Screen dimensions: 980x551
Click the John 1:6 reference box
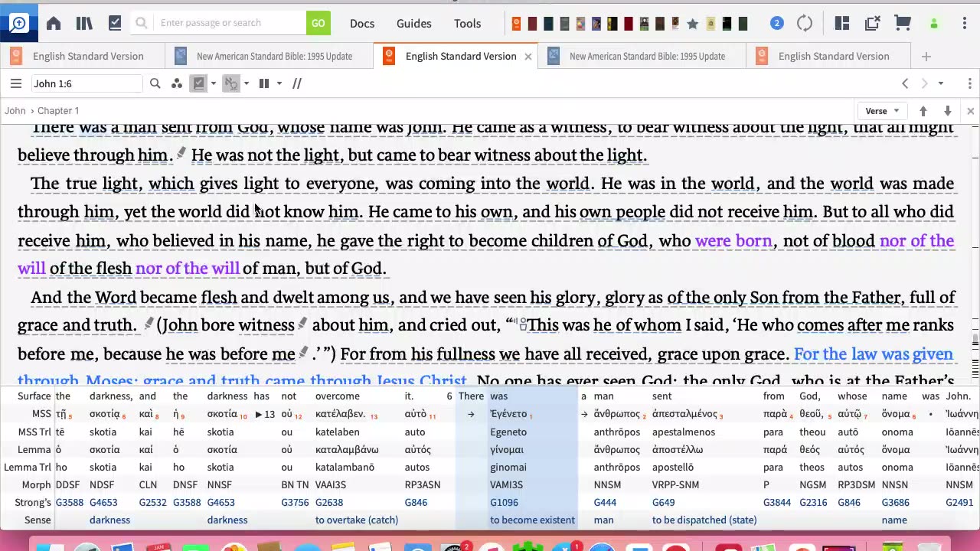[x=86, y=83]
